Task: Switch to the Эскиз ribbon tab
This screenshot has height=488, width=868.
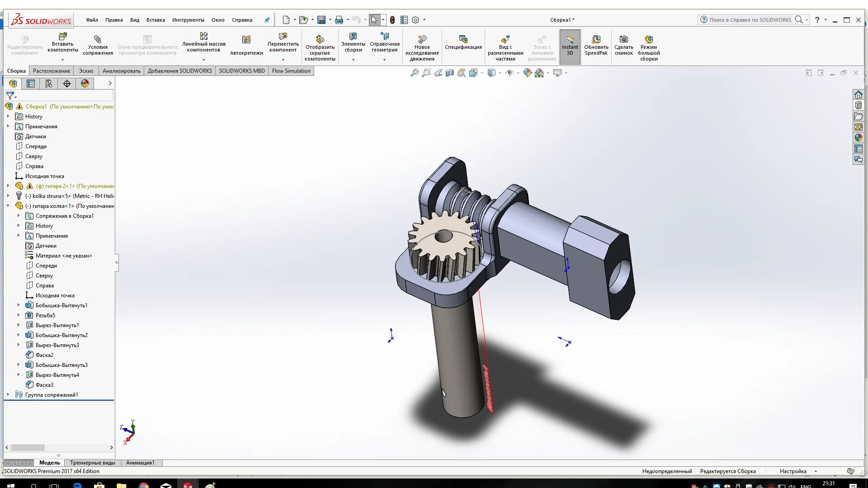Action: click(86, 70)
